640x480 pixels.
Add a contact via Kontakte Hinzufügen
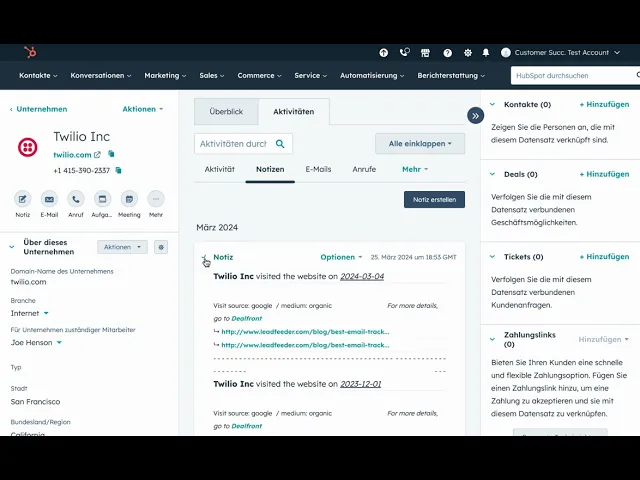(604, 104)
